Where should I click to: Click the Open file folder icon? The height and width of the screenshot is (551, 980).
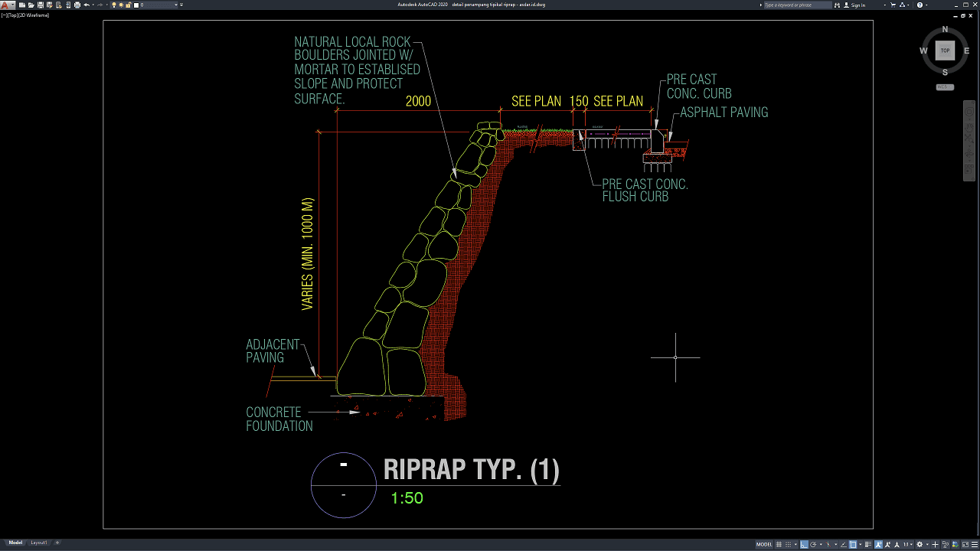point(30,5)
